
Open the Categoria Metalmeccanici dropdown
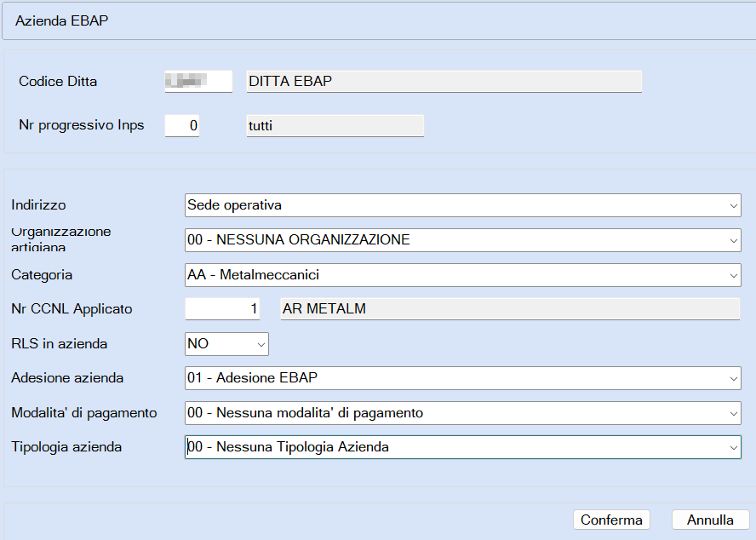(x=463, y=274)
